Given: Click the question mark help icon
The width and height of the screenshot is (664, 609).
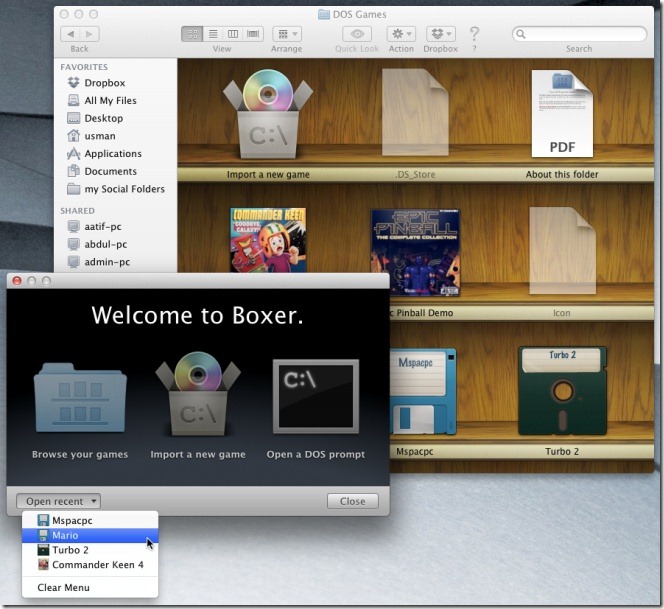Looking at the screenshot, I should 474,34.
